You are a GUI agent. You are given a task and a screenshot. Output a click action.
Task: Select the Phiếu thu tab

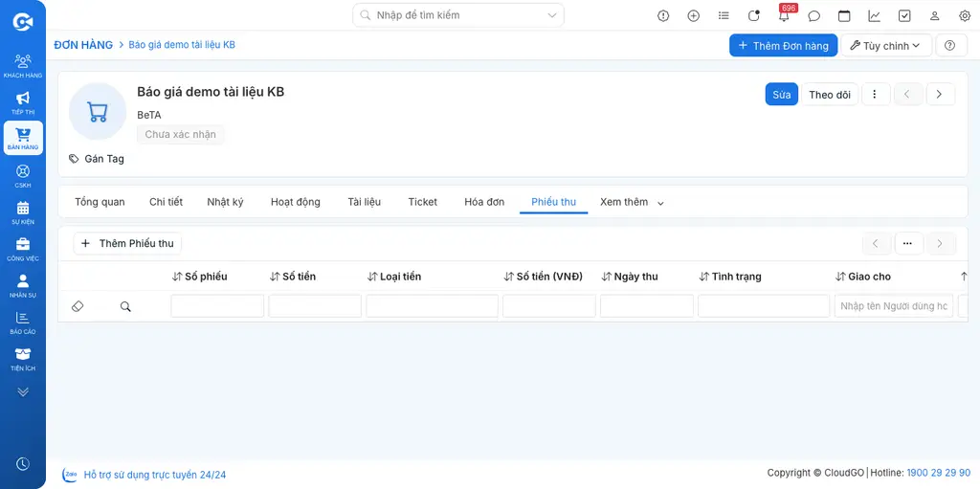553,202
